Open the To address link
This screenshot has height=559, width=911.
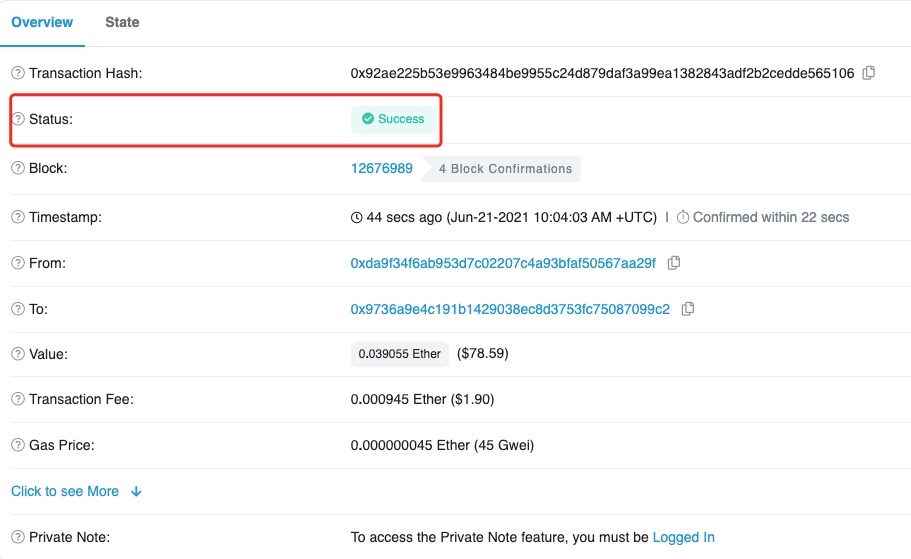(510, 309)
